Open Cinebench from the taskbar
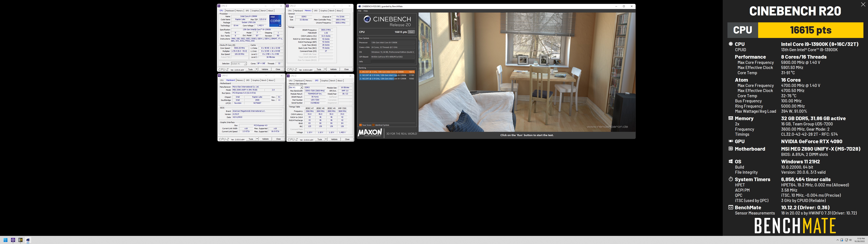 pos(28,240)
